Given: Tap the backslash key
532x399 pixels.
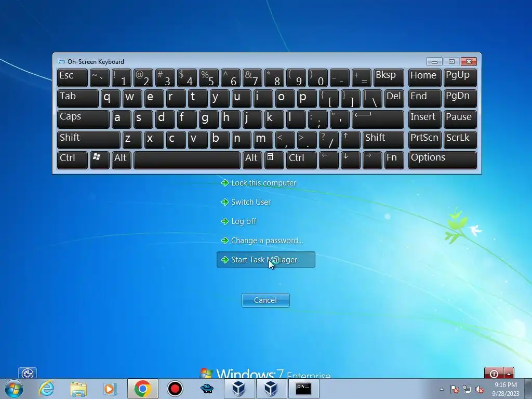Looking at the screenshot, I should coord(372,98).
